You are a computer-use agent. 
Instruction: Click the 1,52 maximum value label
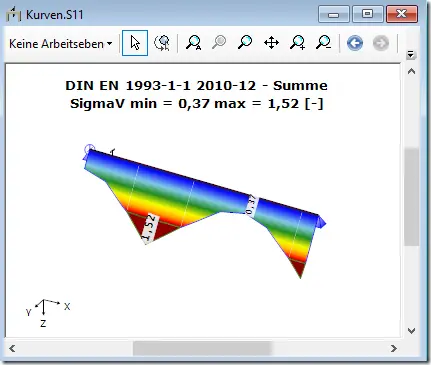point(149,228)
